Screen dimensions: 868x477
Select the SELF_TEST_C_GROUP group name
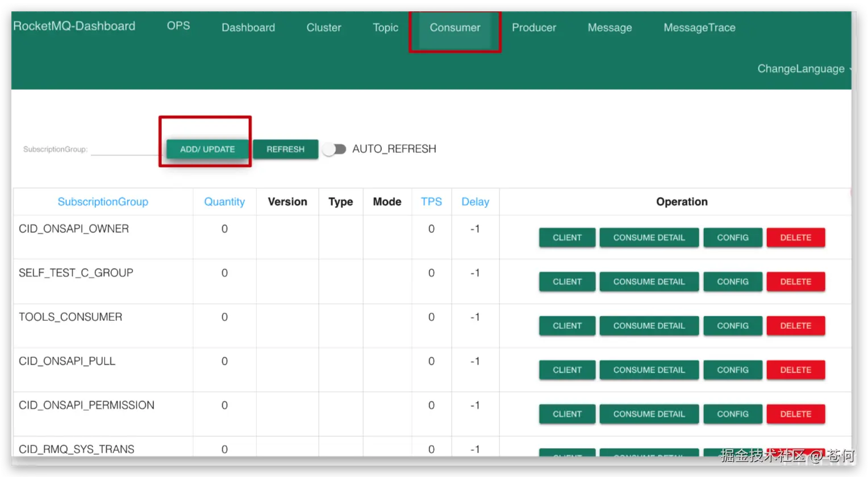coord(76,273)
